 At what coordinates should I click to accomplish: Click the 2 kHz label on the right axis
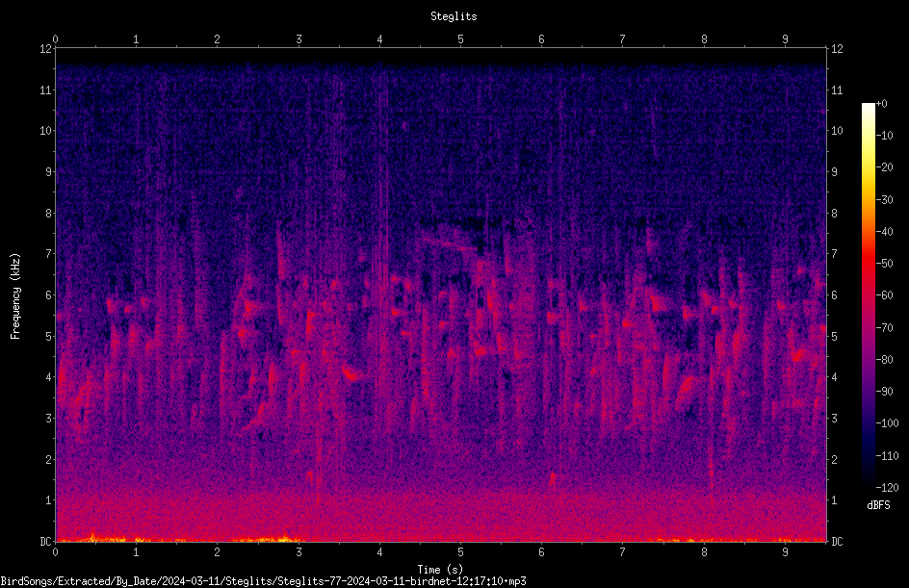834,459
